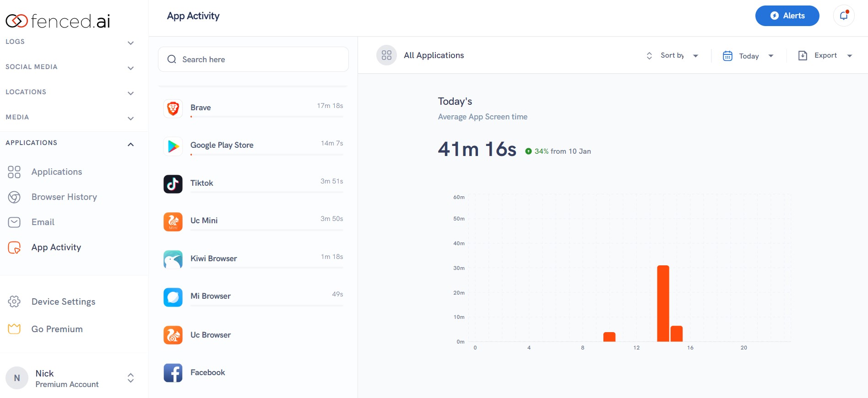Click the Mi Browser app icon
868x398 pixels.
[173, 297]
